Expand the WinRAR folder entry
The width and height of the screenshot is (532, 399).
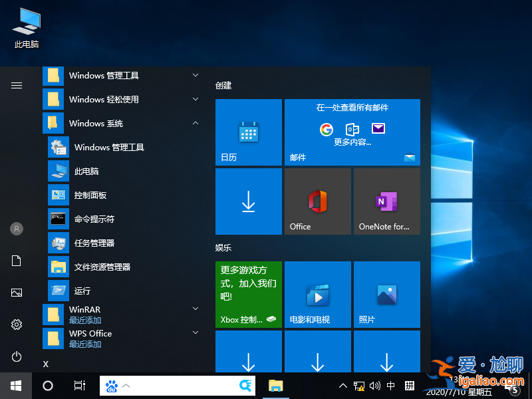[195, 308]
